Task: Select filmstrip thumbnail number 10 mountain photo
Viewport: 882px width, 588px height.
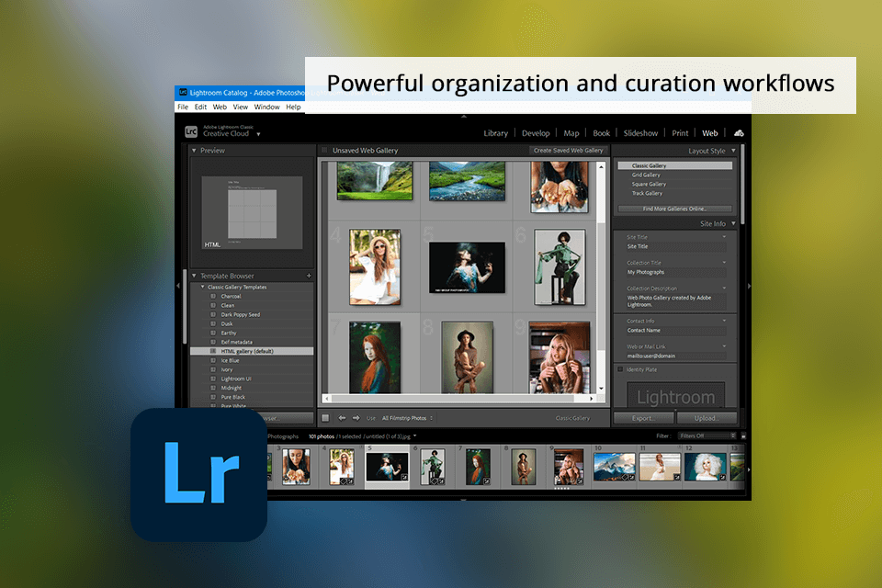Action: pos(615,468)
